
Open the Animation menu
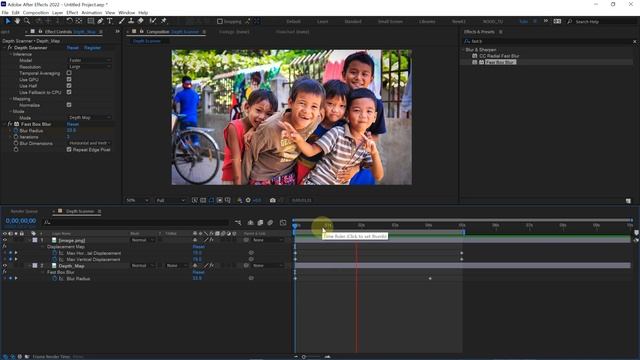pyautogui.click(x=92, y=13)
